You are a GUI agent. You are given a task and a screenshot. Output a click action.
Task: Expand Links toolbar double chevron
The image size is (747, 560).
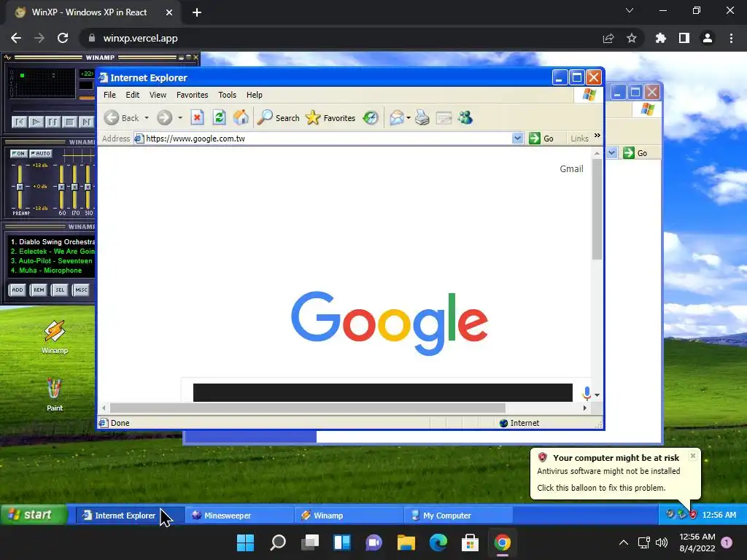point(597,136)
